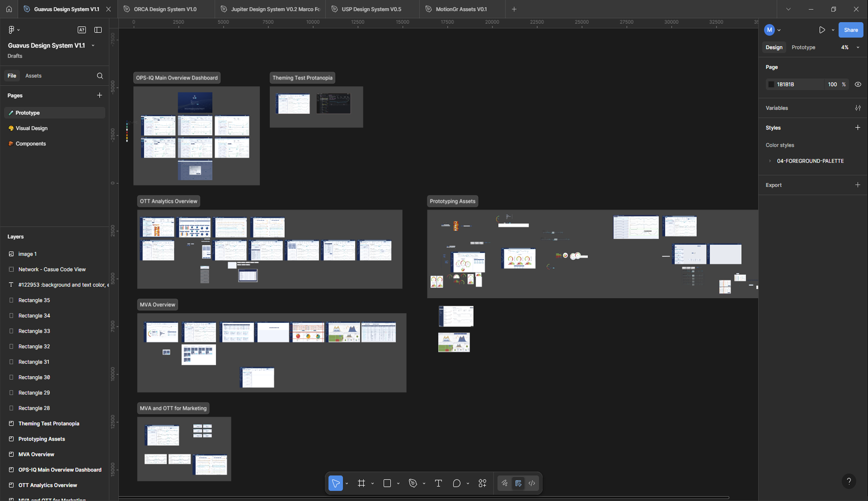Select the Text tool
Image resolution: width=868 pixels, height=501 pixels.
coord(438,483)
